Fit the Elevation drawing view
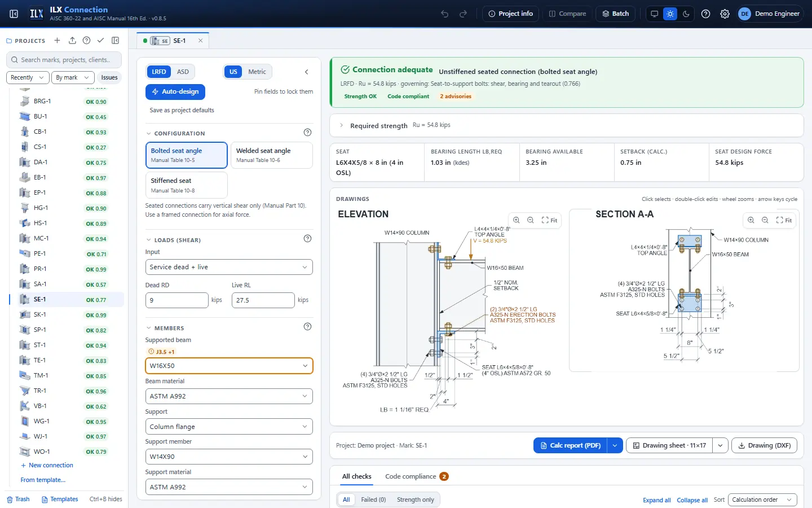Image resolution: width=812 pixels, height=508 pixels. tap(549, 220)
